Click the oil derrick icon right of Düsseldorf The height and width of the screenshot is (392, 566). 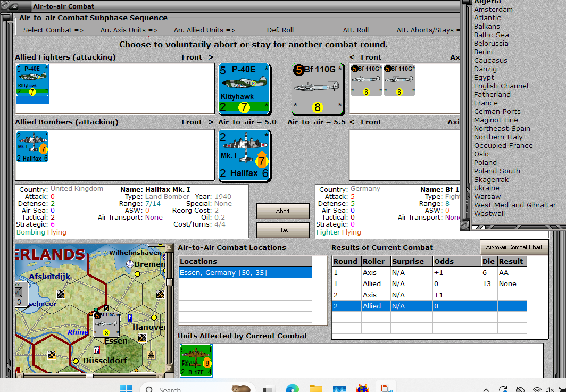(151, 354)
